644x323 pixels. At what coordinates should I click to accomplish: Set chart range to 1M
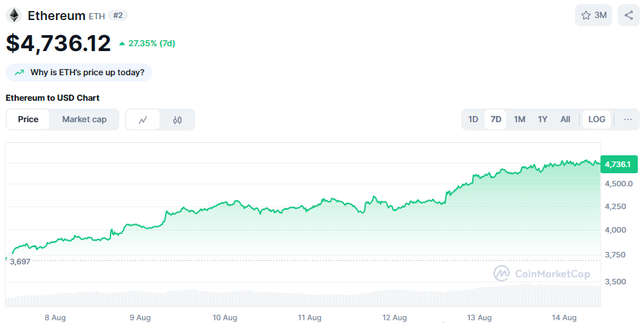[520, 119]
